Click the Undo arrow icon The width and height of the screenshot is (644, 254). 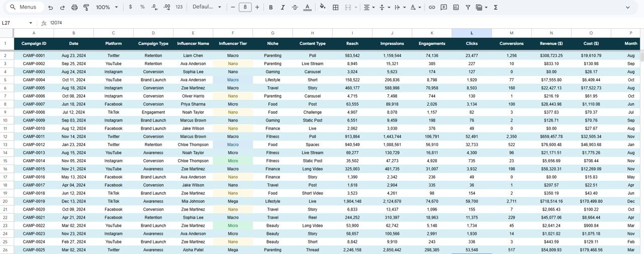[50, 8]
